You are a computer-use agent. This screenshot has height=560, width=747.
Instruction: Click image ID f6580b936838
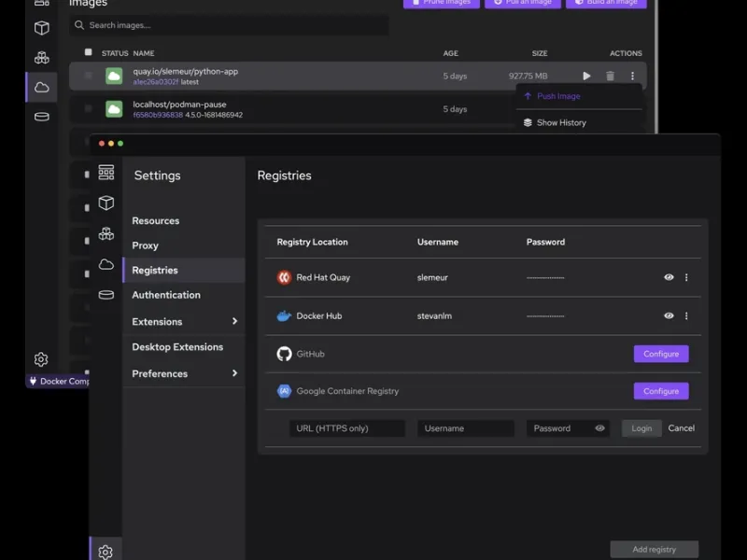click(158, 115)
